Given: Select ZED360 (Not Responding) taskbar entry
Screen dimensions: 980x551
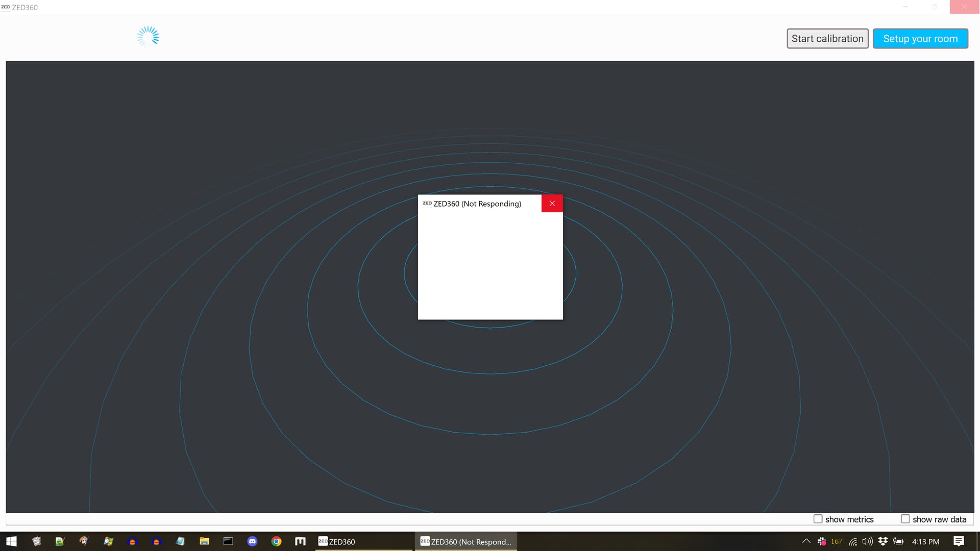Looking at the screenshot, I should (x=465, y=541).
